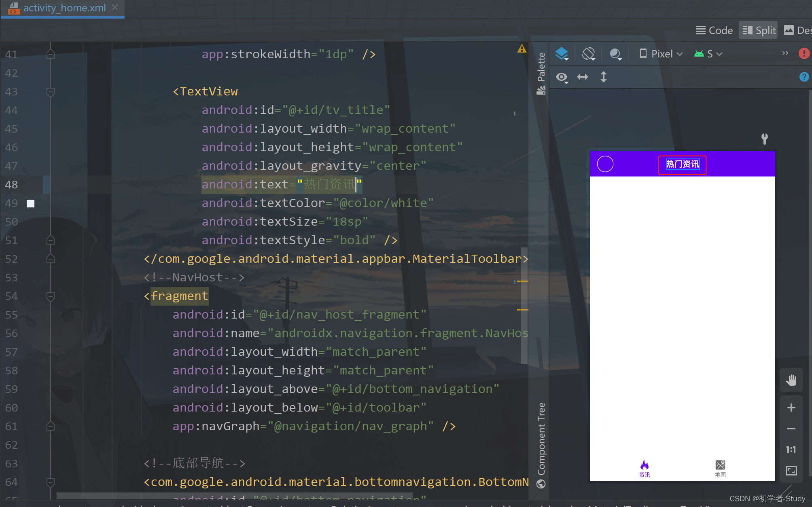Click the red error indicator icon
The width and height of the screenshot is (812, 507).
(x=804, y=53)
